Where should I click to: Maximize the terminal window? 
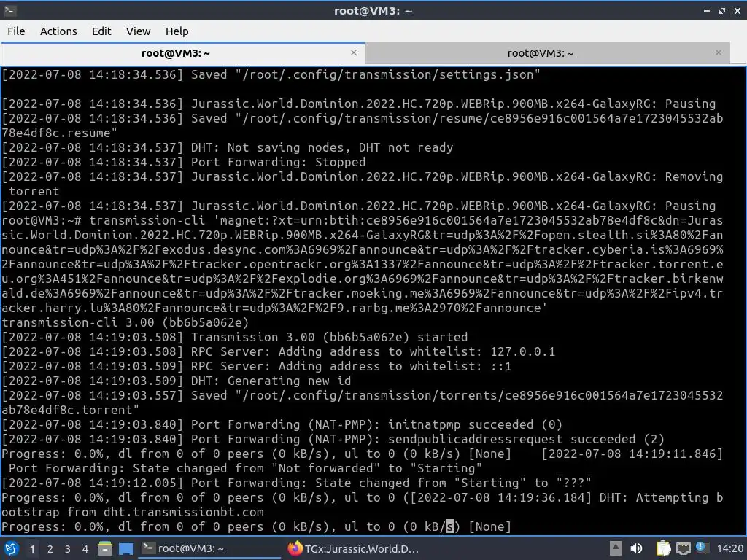(722, 10)
